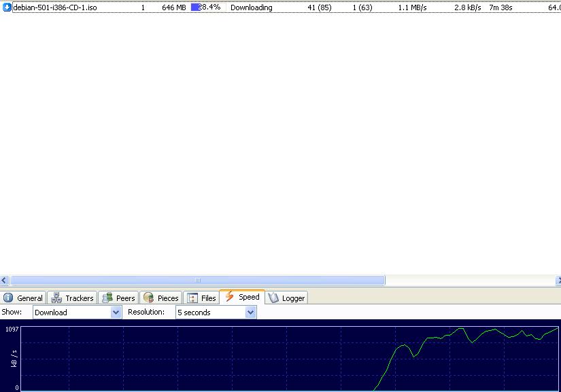Open the Logger tab
561x392 pixels.
(x=286, y=298)
